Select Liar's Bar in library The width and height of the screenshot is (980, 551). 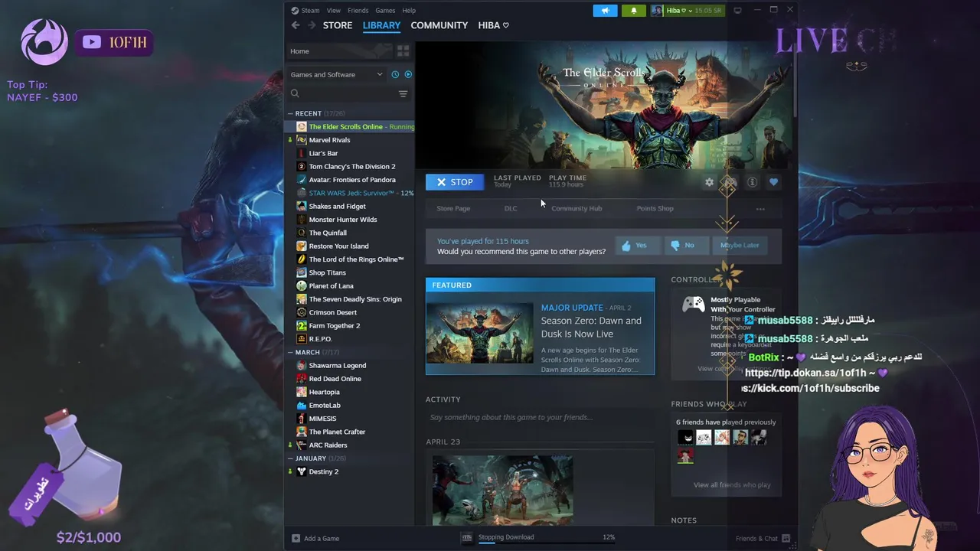(323, 153)
